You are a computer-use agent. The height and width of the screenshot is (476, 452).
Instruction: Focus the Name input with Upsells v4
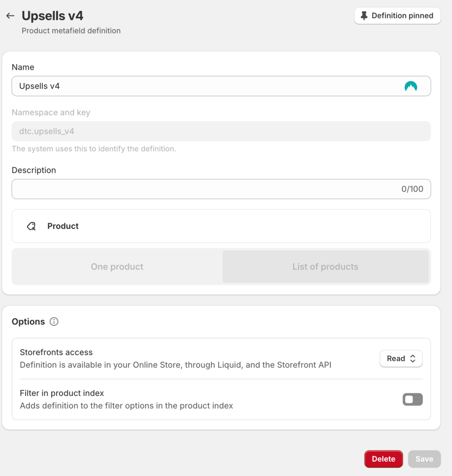coord(221,86)
